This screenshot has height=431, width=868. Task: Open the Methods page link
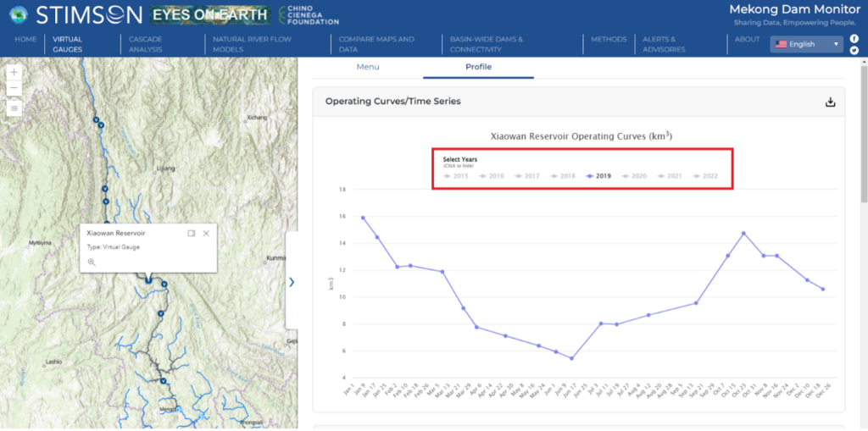tap(609, 39)
